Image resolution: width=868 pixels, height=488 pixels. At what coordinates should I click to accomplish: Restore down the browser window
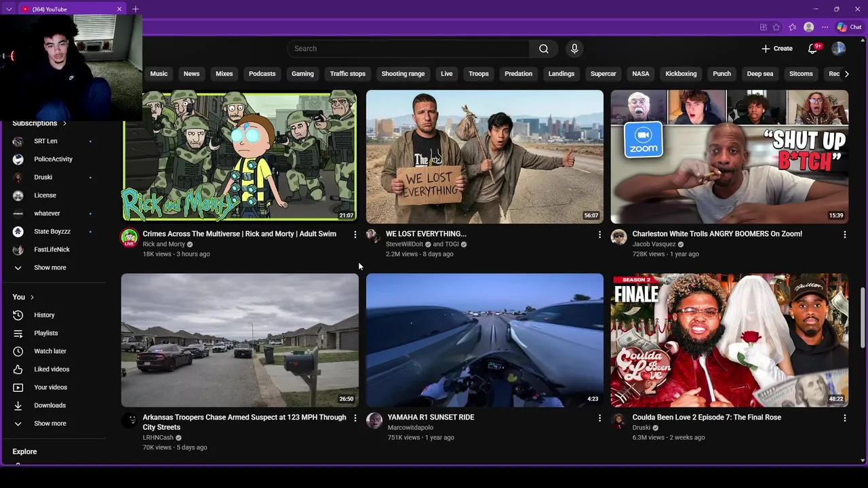836,9
